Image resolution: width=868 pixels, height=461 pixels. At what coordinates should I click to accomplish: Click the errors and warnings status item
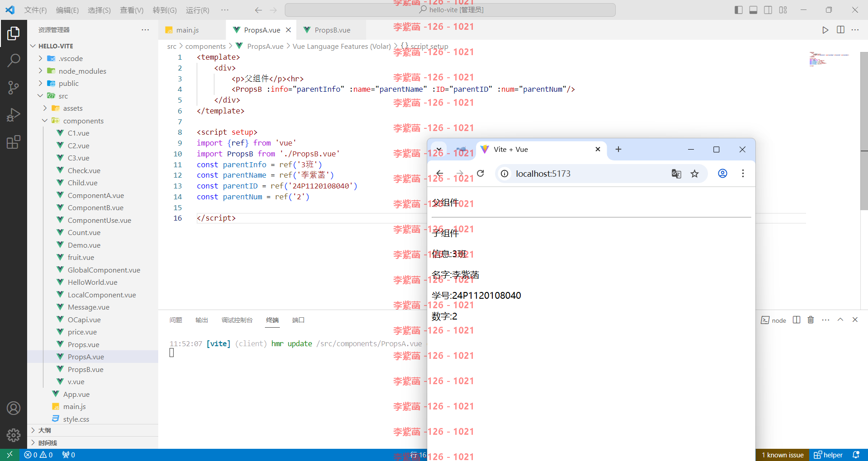pyautogui.click(x=38, y=455)
